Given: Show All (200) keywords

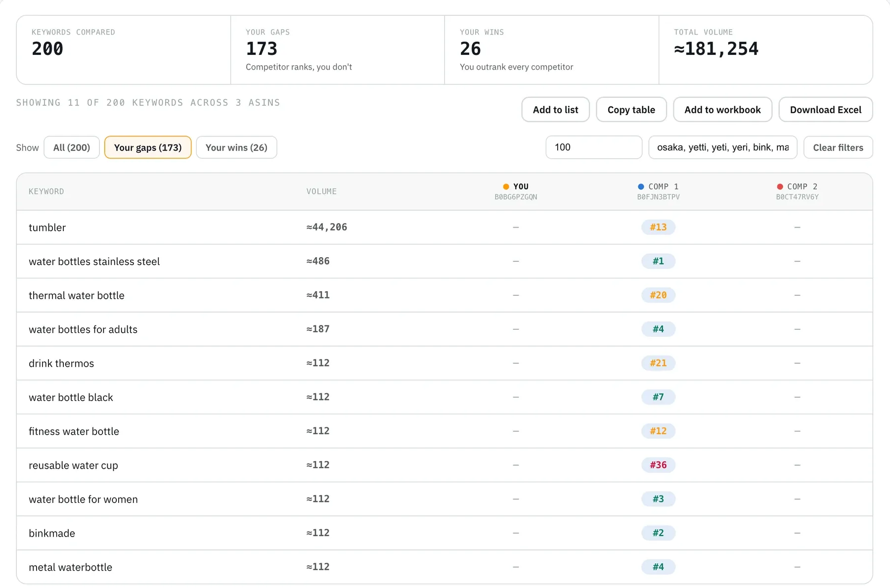Looking at the screenshot, I should [x=72, y=147].
